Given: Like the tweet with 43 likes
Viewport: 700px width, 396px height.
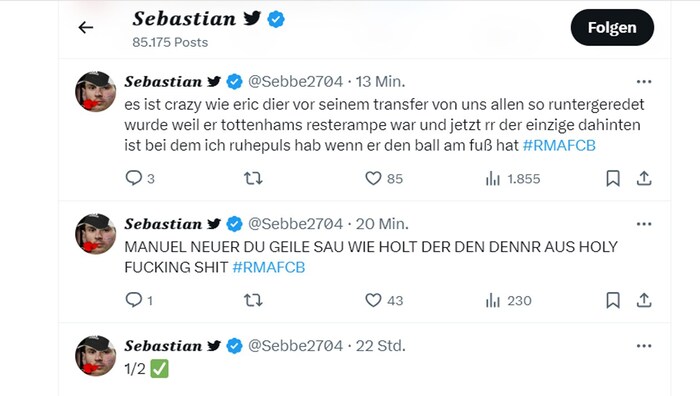Looking at the screenshot, I should click(x=373, y=300).
